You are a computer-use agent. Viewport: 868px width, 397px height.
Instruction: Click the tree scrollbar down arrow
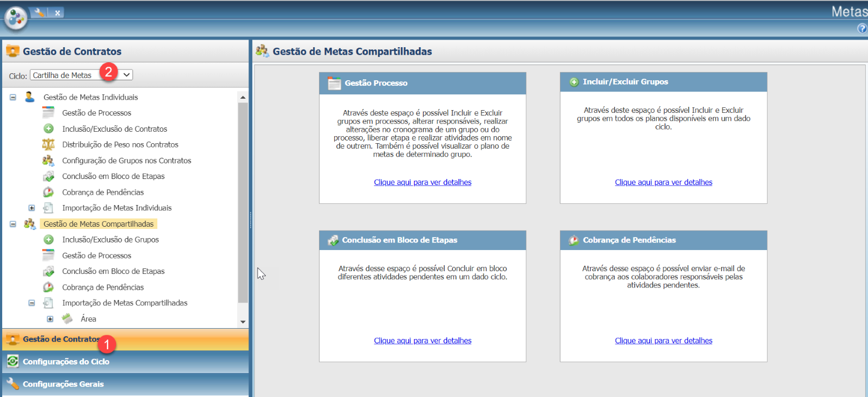click(242, 322)
